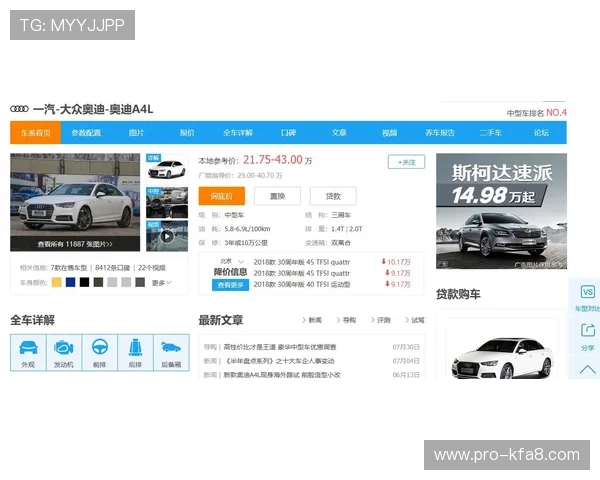Click the orange 询底价 button
Image resolution: width=600 pixels, height=480 pixels.
(x=222, y=196)
